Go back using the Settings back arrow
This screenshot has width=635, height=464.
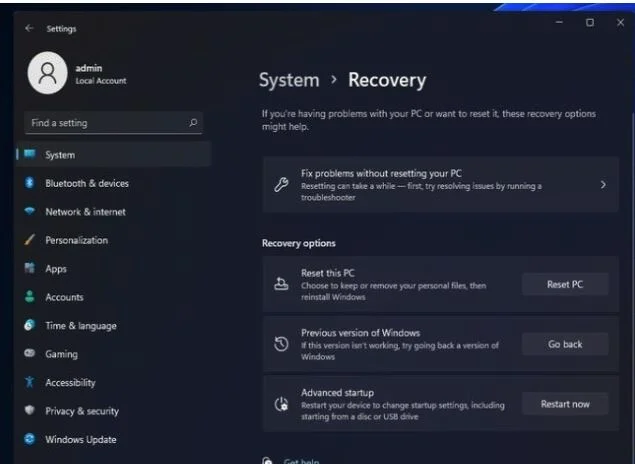click(x=29, y=28)
